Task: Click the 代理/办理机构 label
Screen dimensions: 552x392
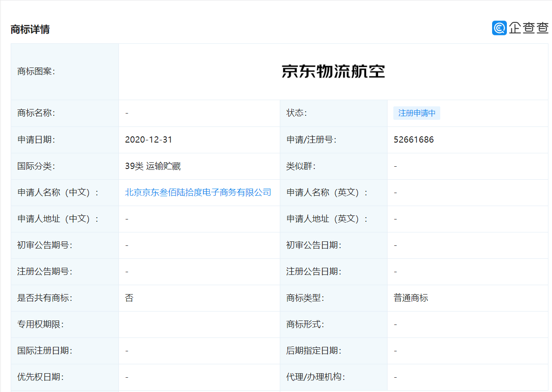Action: click(x=316, y=377)
